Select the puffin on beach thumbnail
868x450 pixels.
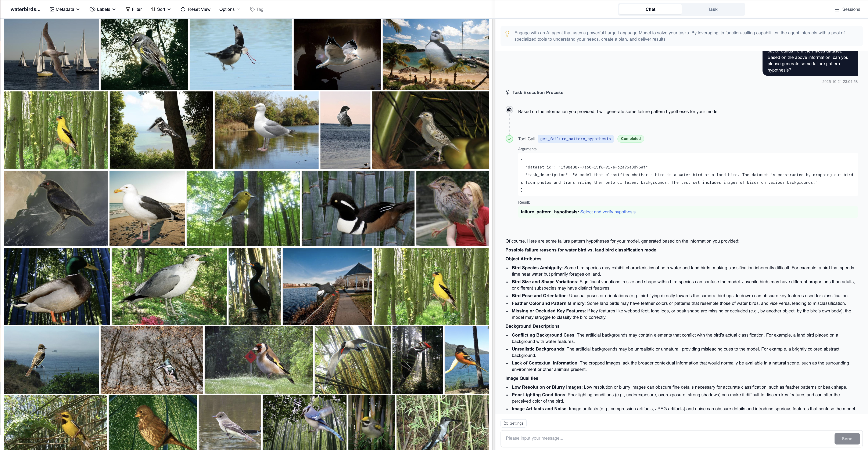coord(436,54)
